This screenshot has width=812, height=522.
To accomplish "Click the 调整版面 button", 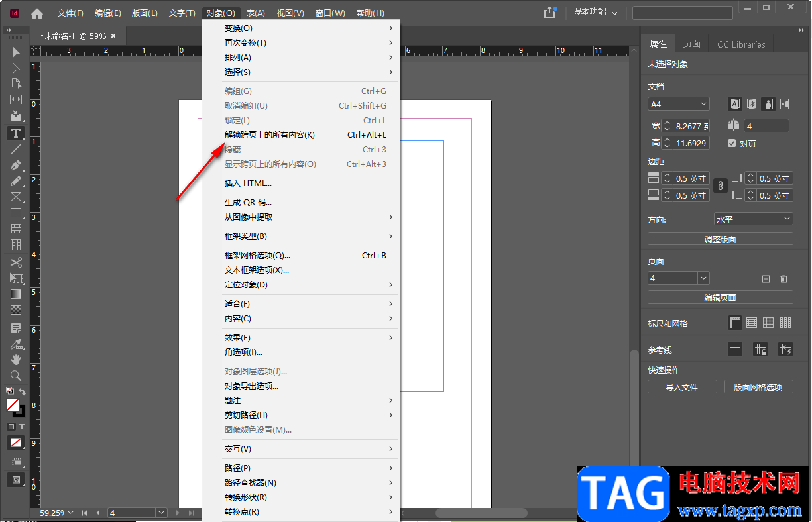I will (720, 239).
